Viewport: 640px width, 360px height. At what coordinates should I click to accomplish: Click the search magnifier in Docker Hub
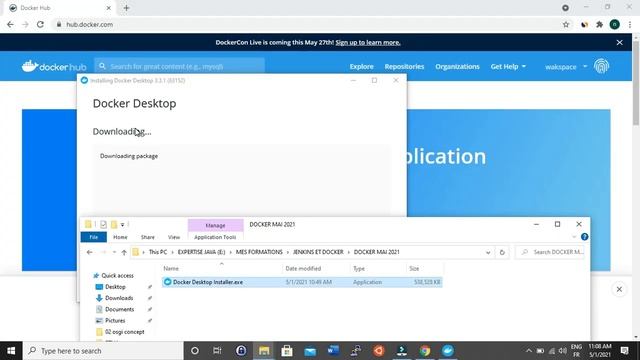pos(102,66)
